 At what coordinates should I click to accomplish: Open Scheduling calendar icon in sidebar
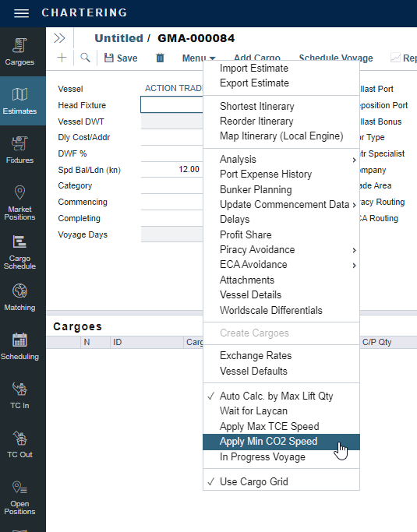click(19, 346)
